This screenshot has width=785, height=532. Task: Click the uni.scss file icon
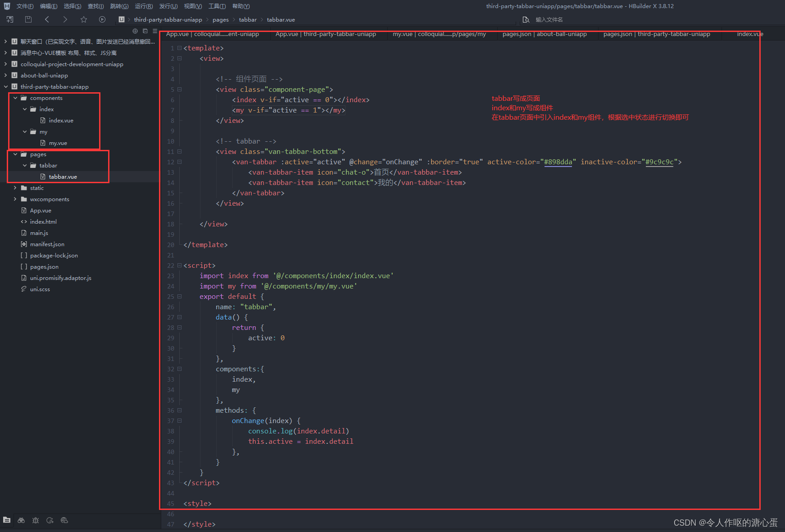coord(24,289)
